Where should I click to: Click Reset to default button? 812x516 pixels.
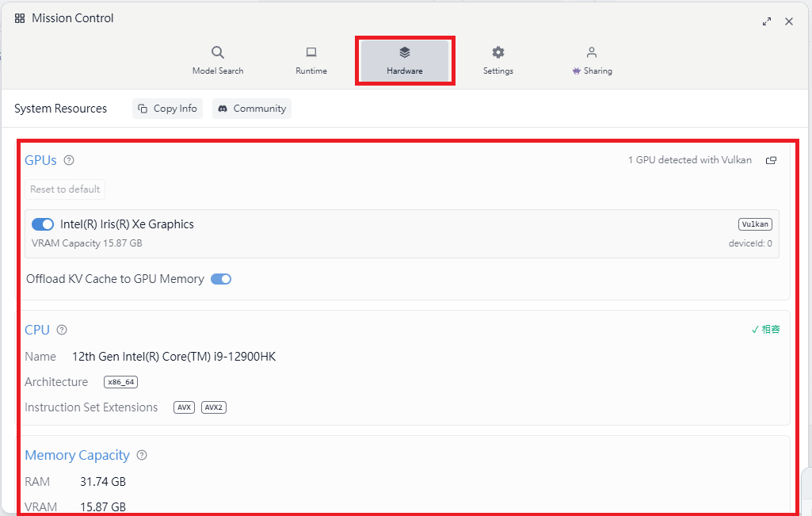(x=65, y=189)
